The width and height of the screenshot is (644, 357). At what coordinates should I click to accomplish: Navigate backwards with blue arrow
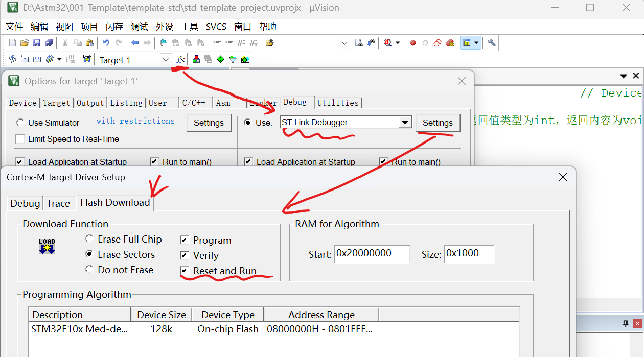click(x=135, y=43)
